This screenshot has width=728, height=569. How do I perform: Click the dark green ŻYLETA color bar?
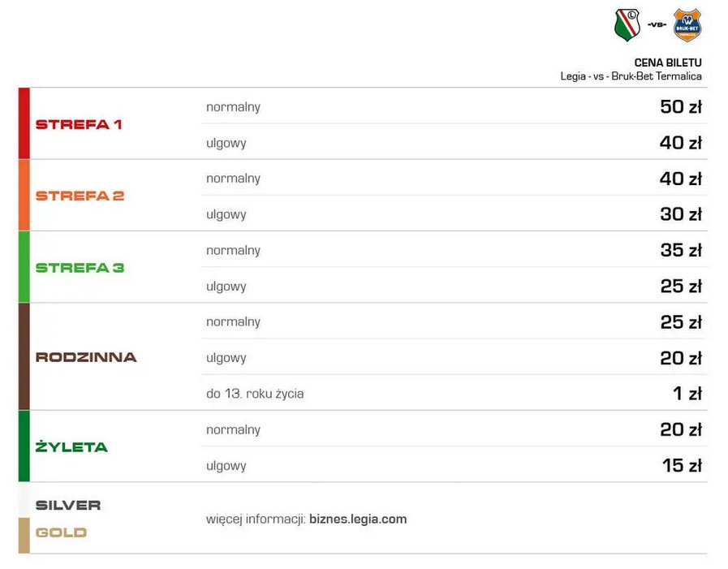24,446
